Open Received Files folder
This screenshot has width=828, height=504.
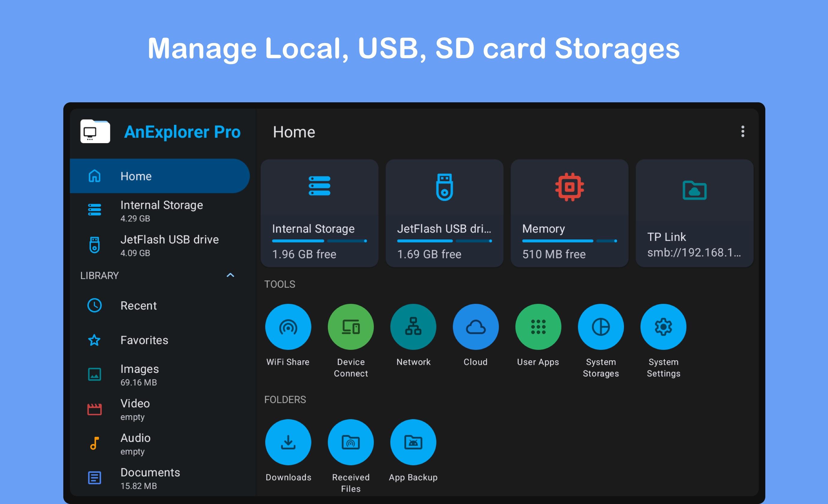(350, 442)
